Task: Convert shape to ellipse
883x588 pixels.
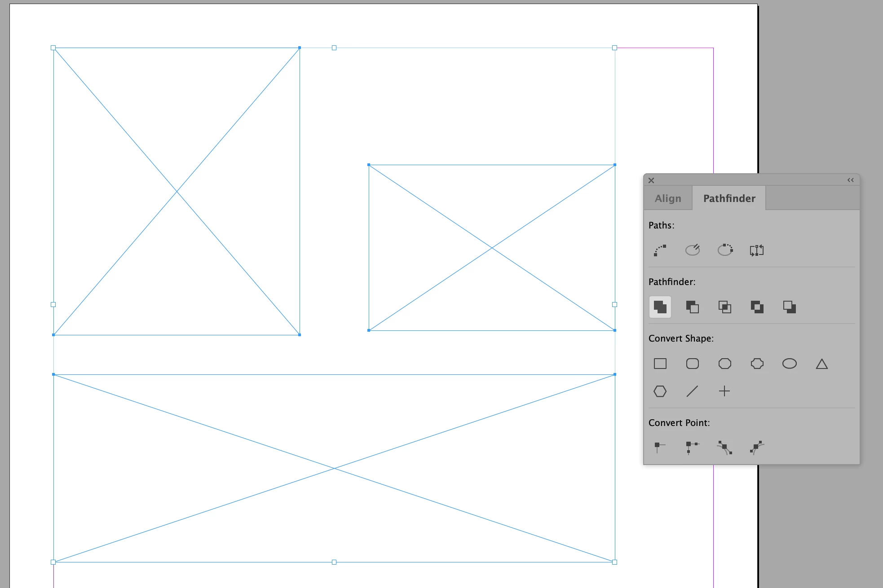Action: pyautogui.click(x=789, y=364)
